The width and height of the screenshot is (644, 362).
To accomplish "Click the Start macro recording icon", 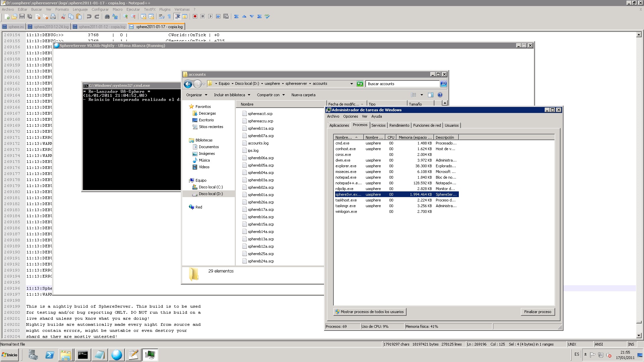I will tap(195, 16).
